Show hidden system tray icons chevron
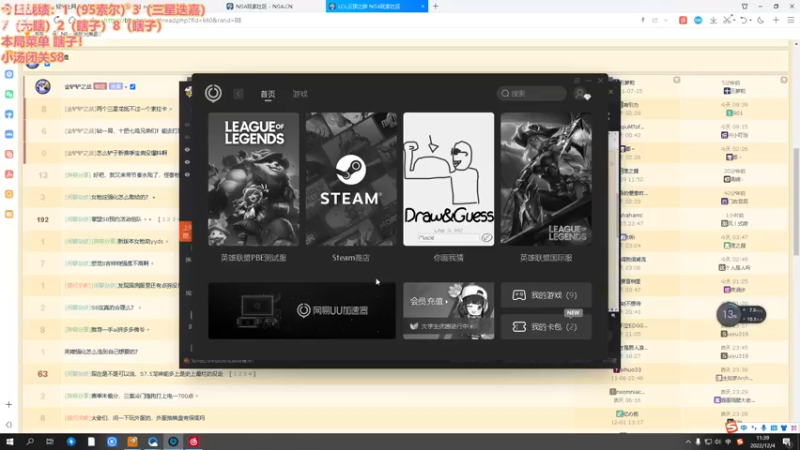 [x=688, y=442]
